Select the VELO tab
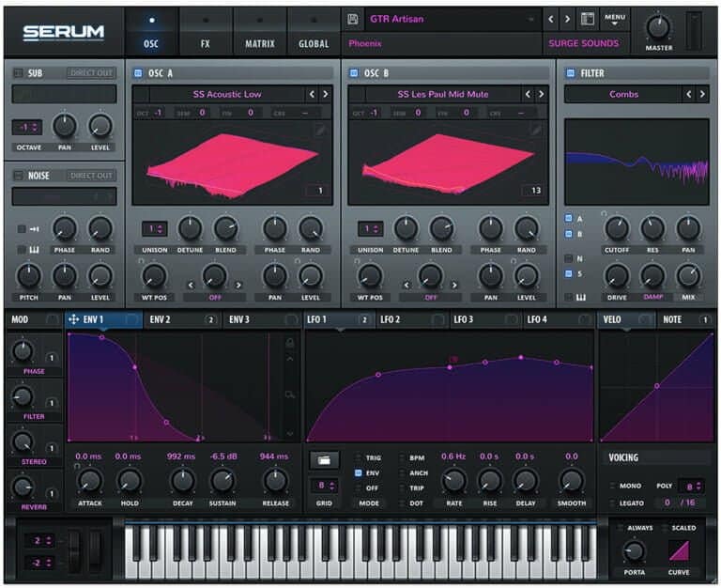 (626, 319)
